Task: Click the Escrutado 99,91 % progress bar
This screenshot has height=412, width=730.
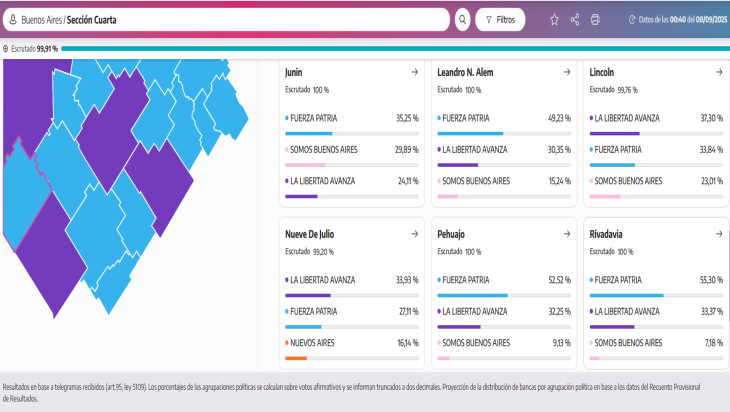Action: 395,48
